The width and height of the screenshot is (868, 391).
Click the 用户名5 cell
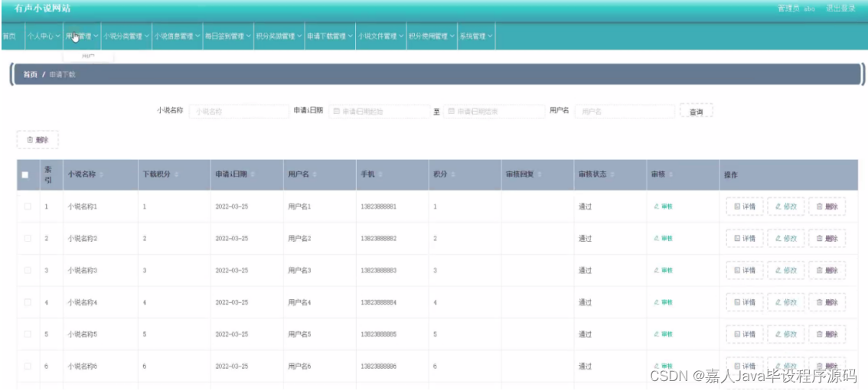[x=299, y=334]
